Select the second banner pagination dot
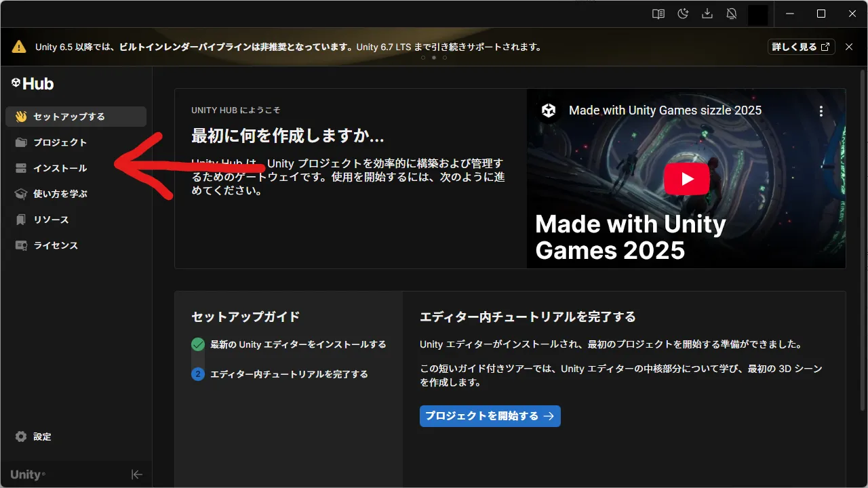Image resolution: width=868 pixels, height=488 pixels. [x=433, y=58]
